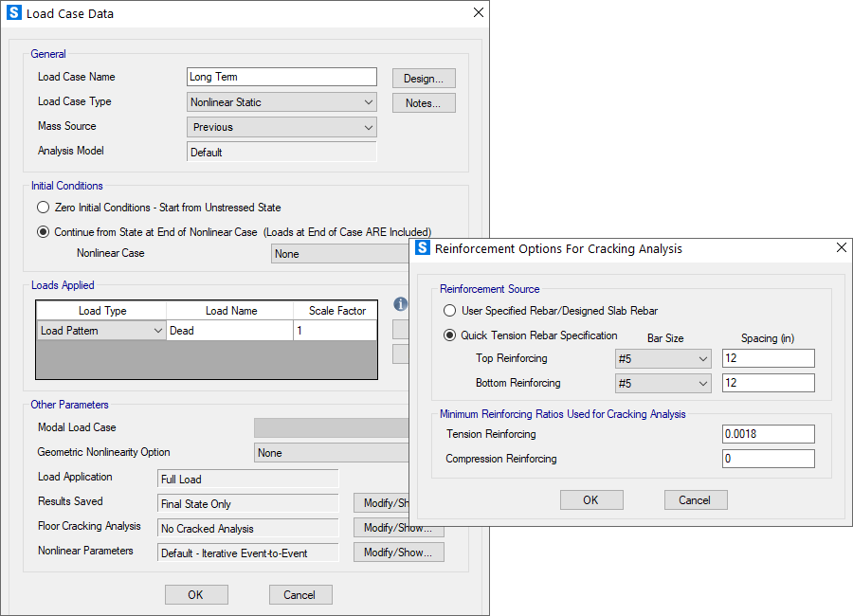Cancel the Load Case Data dialog
The image size is (853, 616).
[x=299, y=595]
